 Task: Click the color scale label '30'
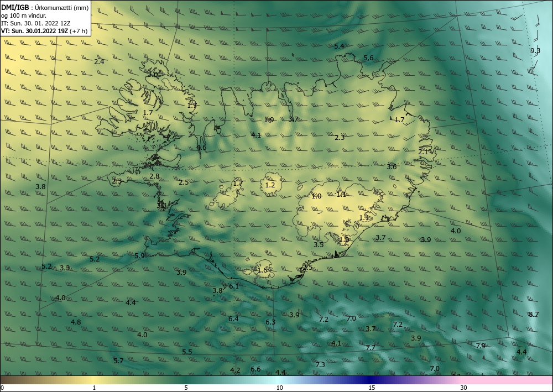pos(464,388)
